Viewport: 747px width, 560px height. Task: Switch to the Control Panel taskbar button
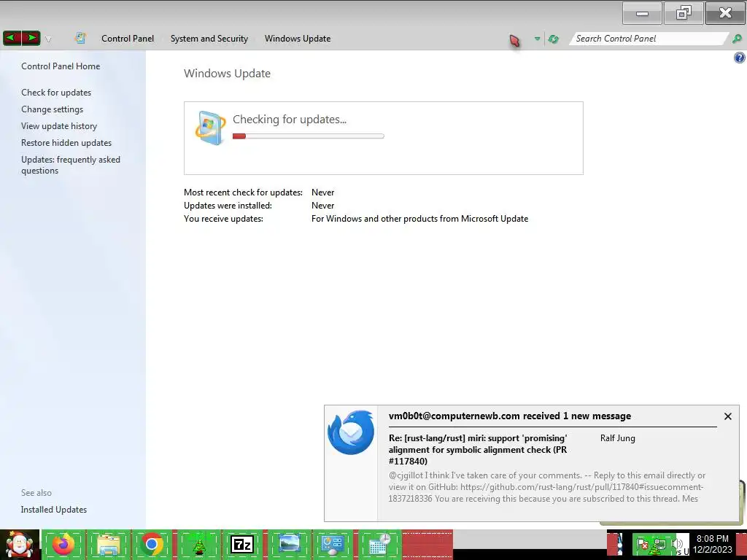click(x=332, y=545)
